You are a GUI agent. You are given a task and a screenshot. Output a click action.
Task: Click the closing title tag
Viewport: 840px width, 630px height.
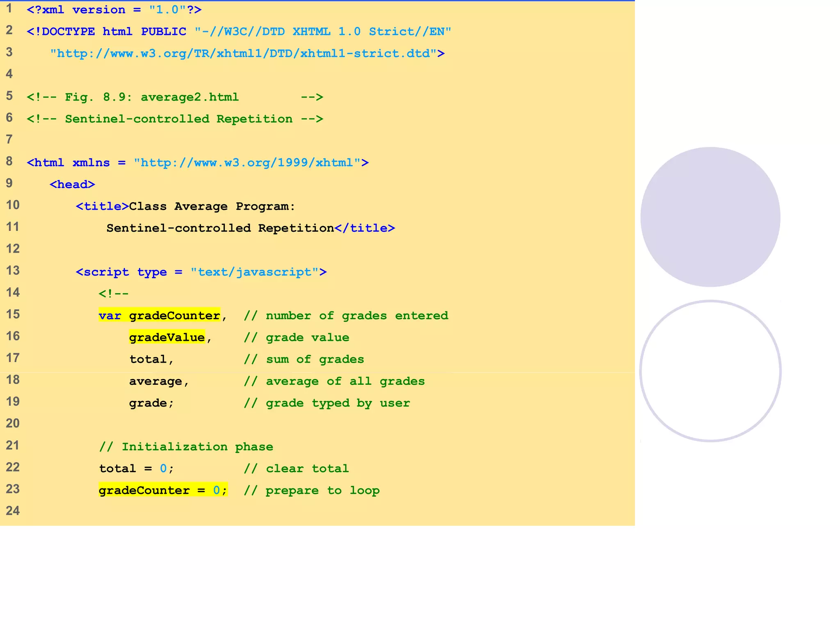(365, 228)
